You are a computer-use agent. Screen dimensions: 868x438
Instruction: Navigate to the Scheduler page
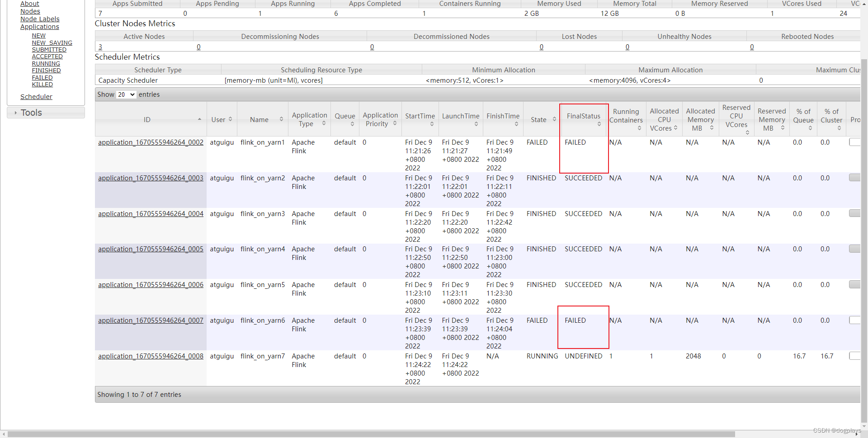coord(36,96)
